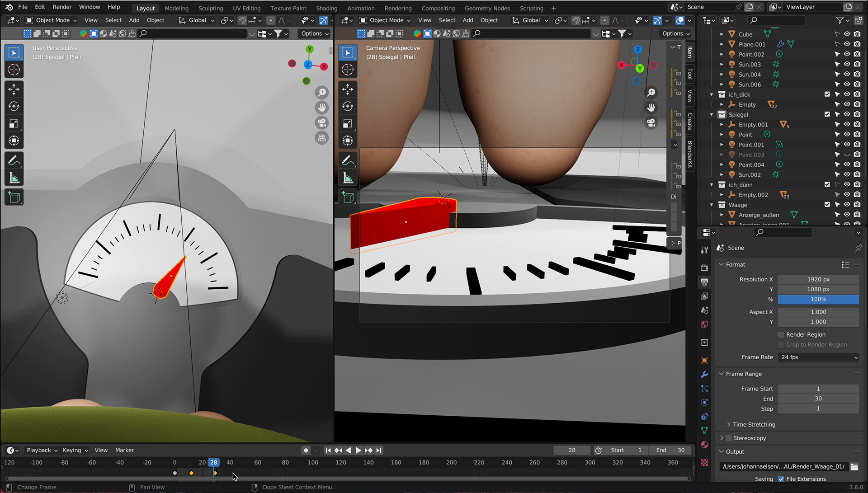This screenshot has width=868, height=493.
Task: Enable the Stereoscopy checkbox
Action: (728, 438)
